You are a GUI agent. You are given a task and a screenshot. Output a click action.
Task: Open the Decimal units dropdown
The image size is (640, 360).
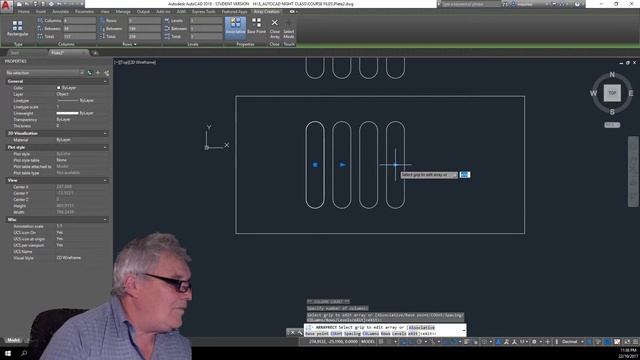click(x=572, y=342)
